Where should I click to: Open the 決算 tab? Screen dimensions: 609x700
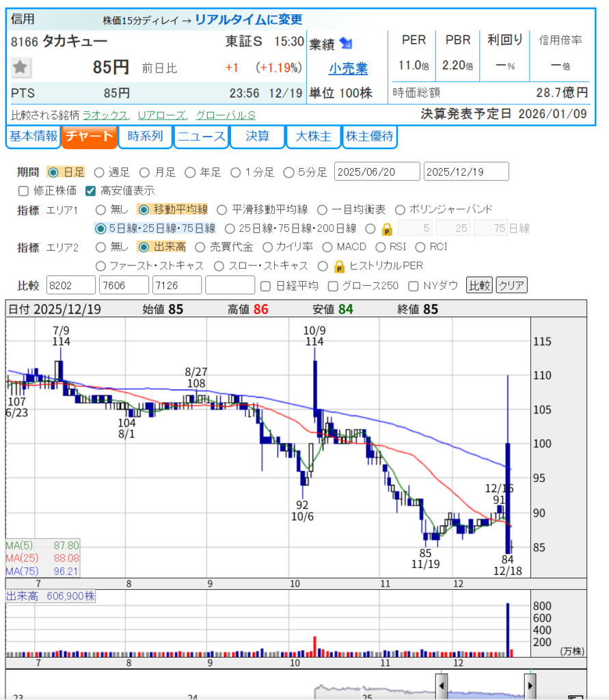[256, 137]
